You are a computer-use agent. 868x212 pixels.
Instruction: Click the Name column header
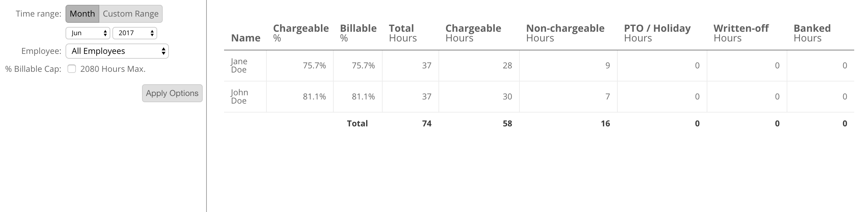[x=246, y=38]
